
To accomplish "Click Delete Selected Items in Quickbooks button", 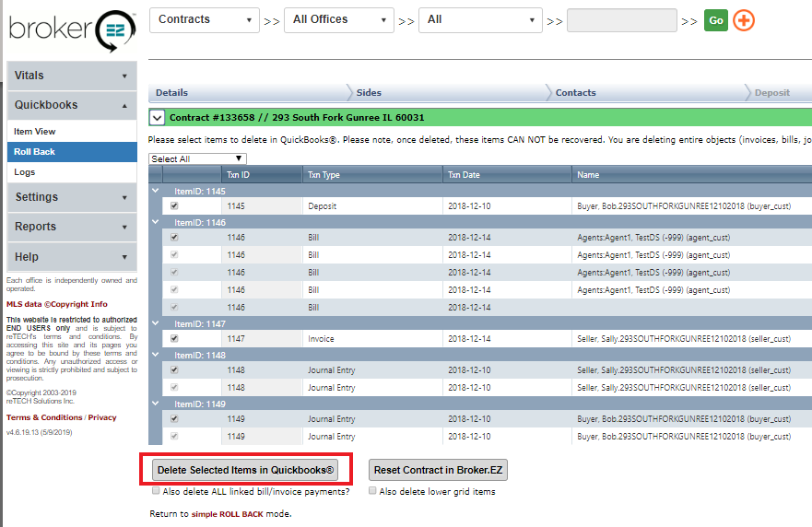I will click(245, 470).
